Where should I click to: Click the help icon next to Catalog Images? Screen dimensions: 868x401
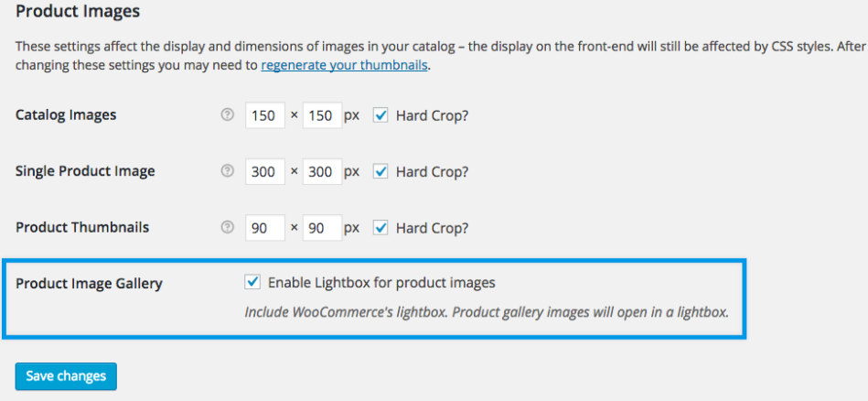click(227, 115)
